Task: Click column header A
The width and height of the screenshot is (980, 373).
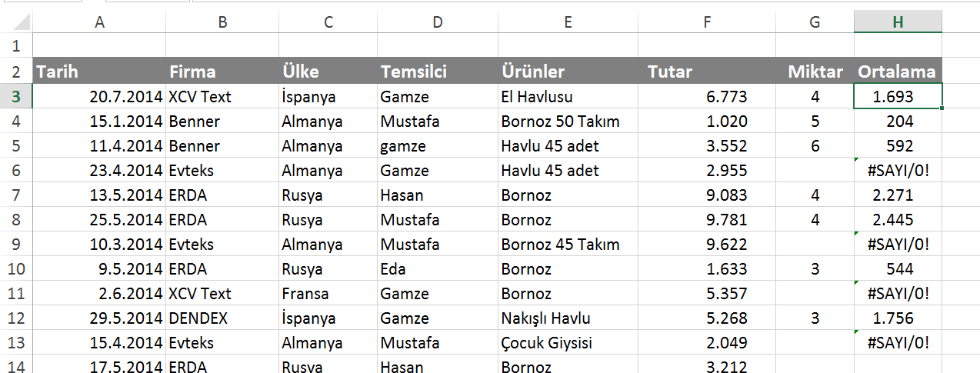Action: click(x=99, y=22)
